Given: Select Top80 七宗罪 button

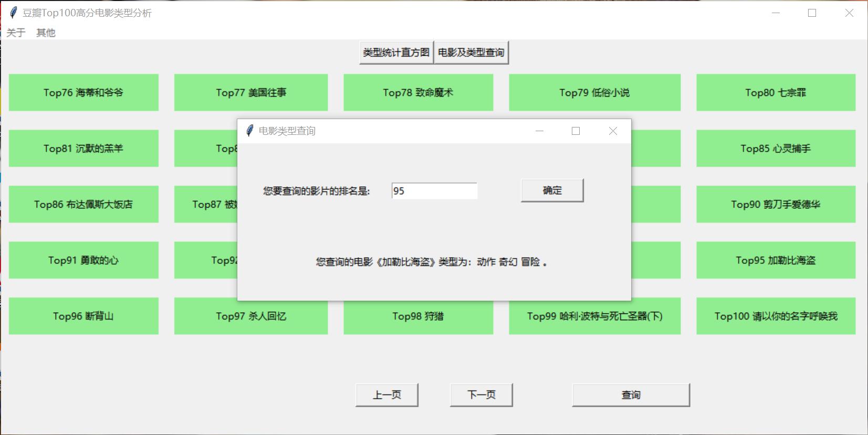Looking at the screenshot, I should click(776, 92).
